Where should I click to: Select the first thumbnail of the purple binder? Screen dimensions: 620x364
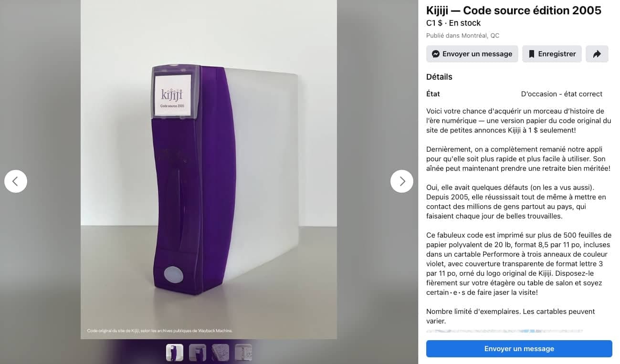pyautogui.click(x=175, y=353)
